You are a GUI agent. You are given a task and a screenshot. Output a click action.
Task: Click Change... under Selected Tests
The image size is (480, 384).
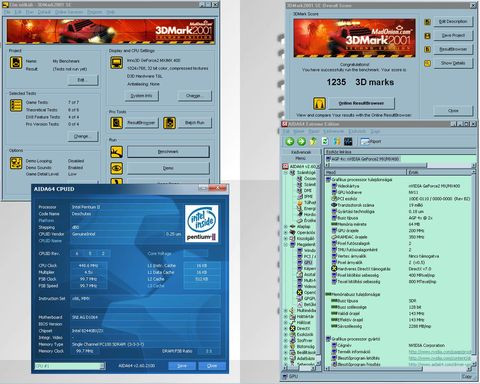[x=82, y=136]
